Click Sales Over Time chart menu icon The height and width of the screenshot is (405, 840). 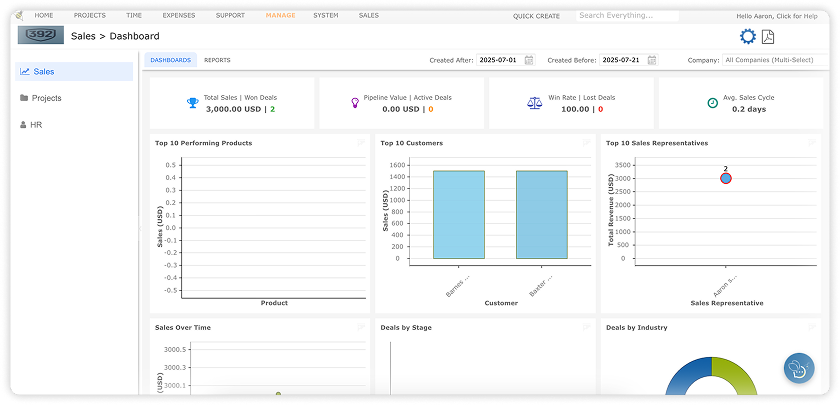tap(361, 327)
